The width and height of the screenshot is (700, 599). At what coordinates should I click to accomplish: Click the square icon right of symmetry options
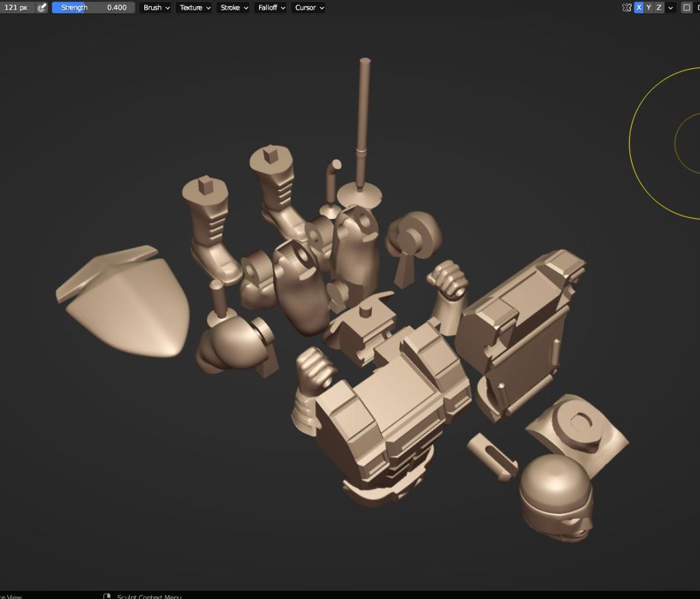687,8
